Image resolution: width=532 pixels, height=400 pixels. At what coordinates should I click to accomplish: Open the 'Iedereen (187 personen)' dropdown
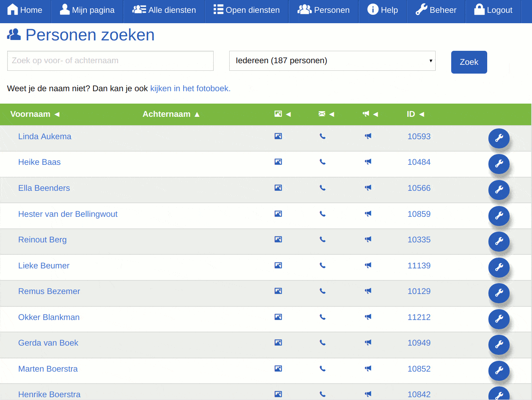tap(332, 60)
